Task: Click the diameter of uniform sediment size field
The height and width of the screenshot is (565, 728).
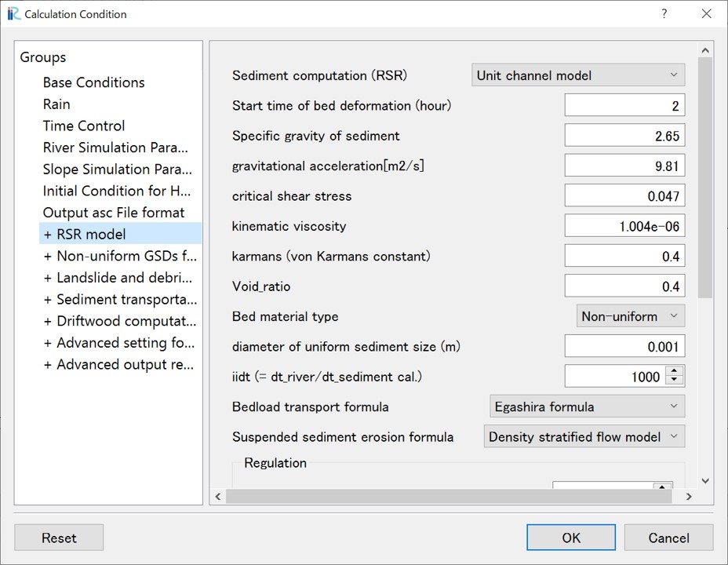Action: (x=624, y=346)
